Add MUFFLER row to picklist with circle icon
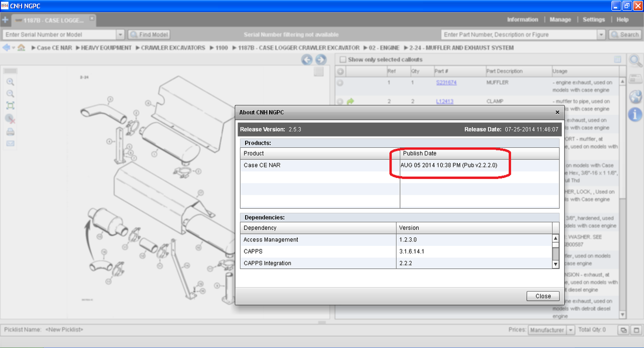Viewport: 644px width, 348px height. point(340,82)
